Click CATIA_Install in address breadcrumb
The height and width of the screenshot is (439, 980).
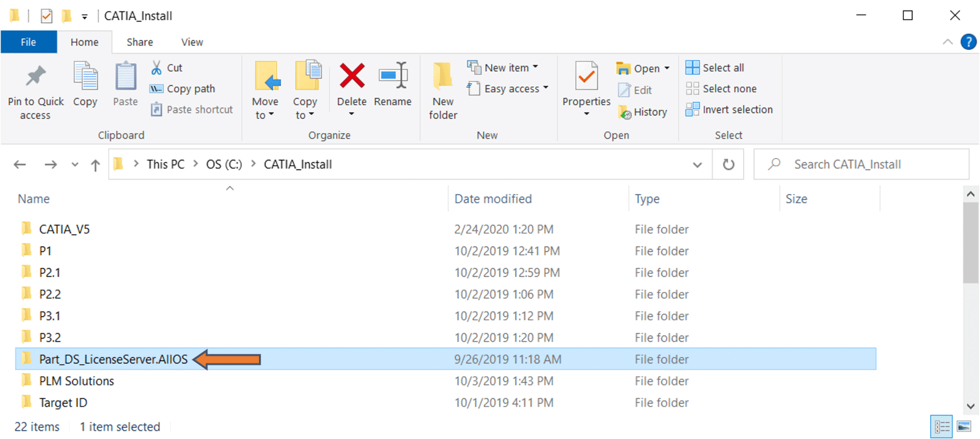pyautogui.click(x=298, y=165)
